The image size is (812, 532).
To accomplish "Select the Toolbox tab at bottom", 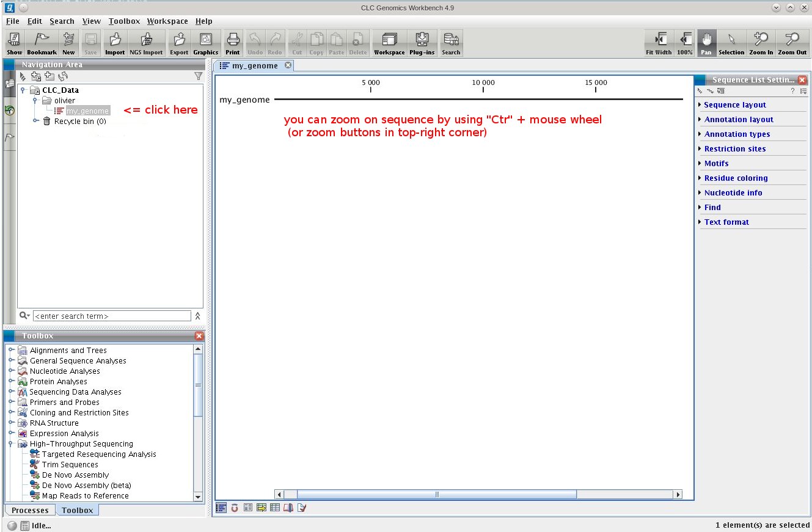I will coord(78,510).
